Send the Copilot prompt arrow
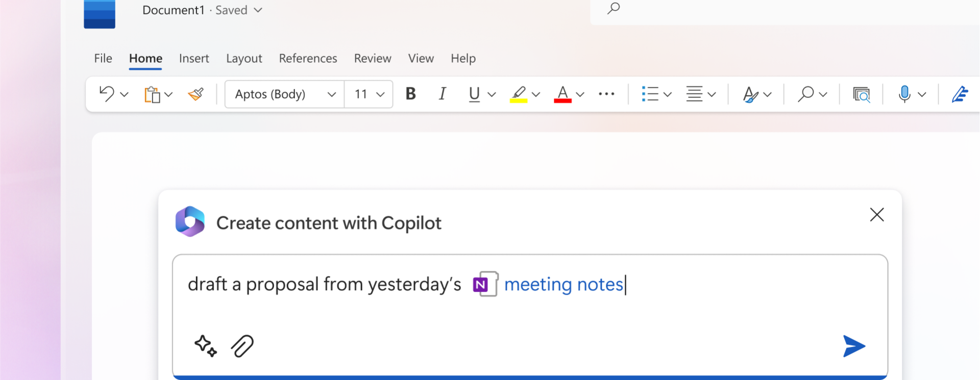The width and height of the screenshot is (980, 380). click(854, 346)
